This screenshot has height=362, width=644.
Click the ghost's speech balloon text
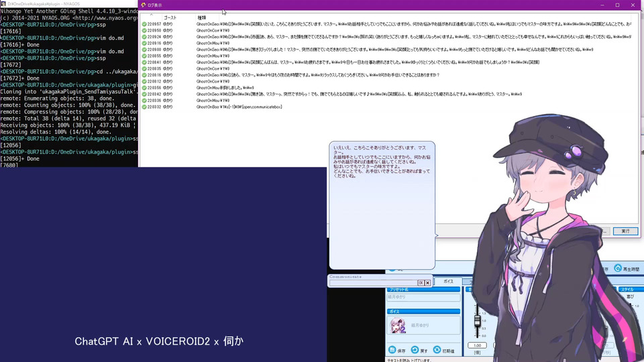[382, 162]
